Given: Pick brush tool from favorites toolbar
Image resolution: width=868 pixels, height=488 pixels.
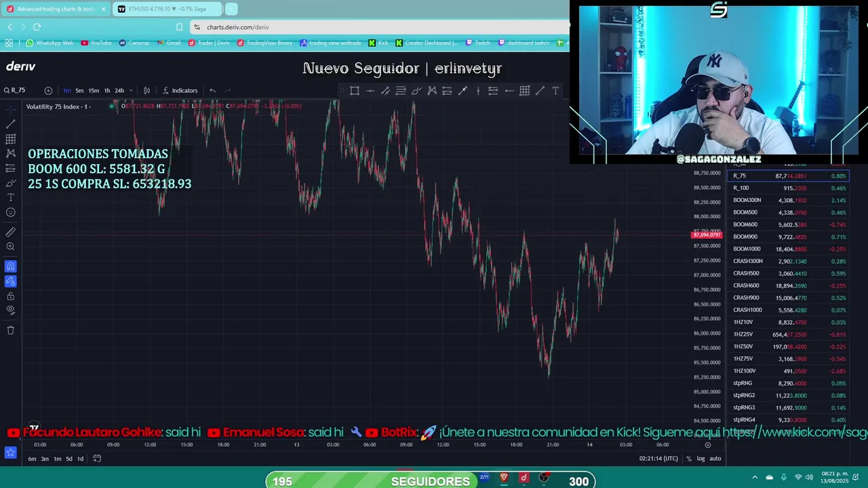Looking at the screenshot, I should [x=416, y=91].
